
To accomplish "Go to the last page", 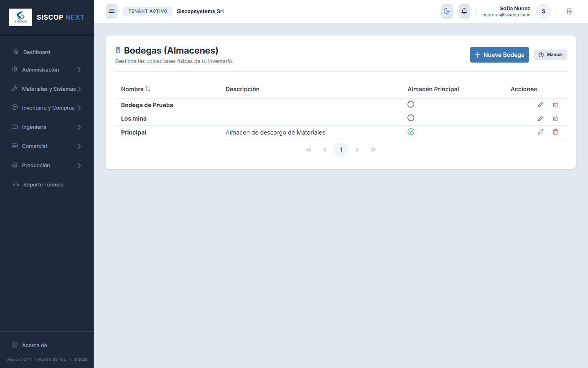I will (x=373, y=150).
